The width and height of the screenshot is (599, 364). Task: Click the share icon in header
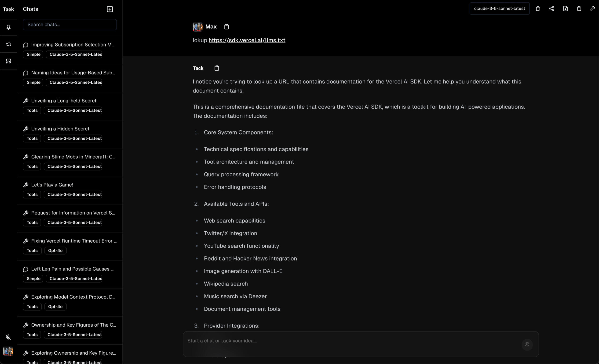[551, 9]
